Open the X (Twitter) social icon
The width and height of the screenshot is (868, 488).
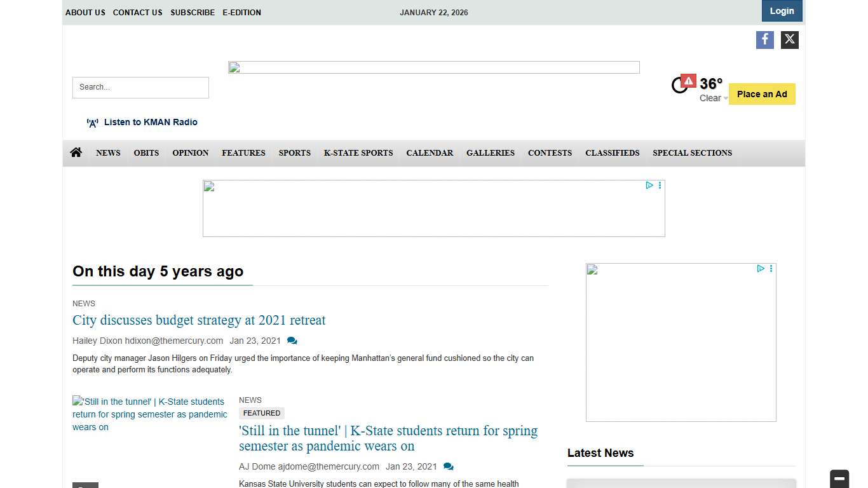pyautogui.click(x=789, y=40)
